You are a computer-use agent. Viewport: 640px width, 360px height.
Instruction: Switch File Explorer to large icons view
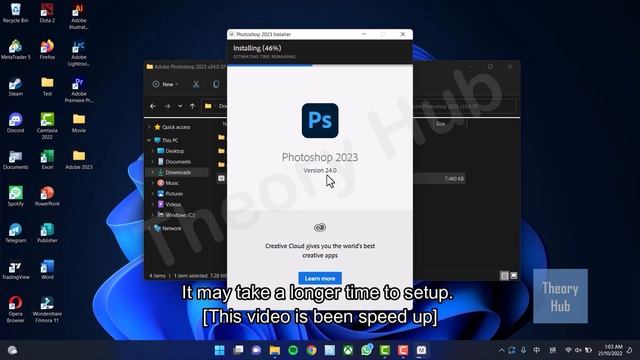click(x=514, y=276)
